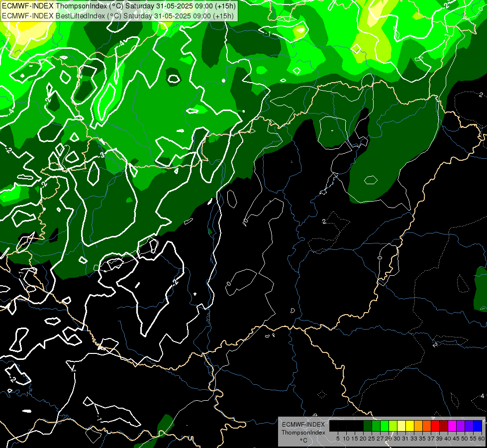Image resolution: width=487 pixels, height=448 pixels.
Task: Click the legend tick label 37
Action: pos(431,439)
